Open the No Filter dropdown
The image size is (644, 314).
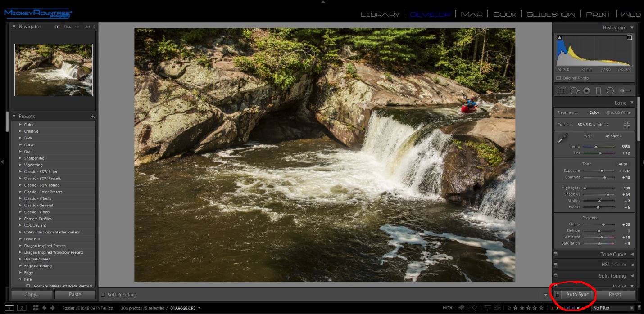(x=613, y=308)
